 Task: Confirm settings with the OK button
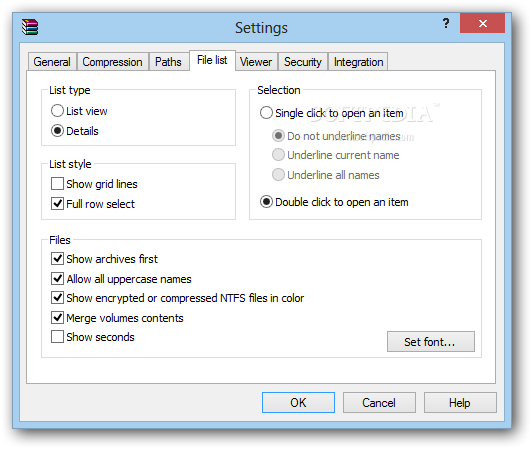click(298, 403)
